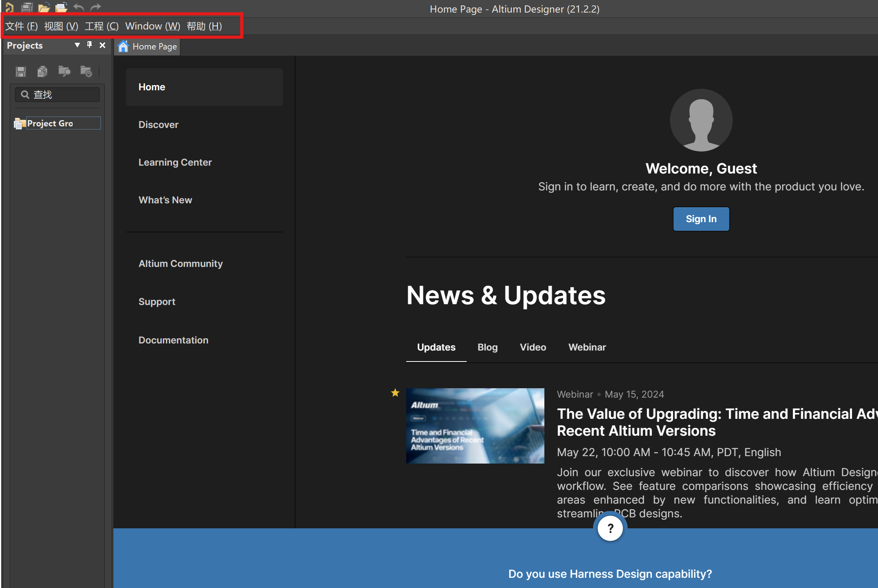
Task: Click the Projects panel save floppy icon
Action: [x=20, y=71]
